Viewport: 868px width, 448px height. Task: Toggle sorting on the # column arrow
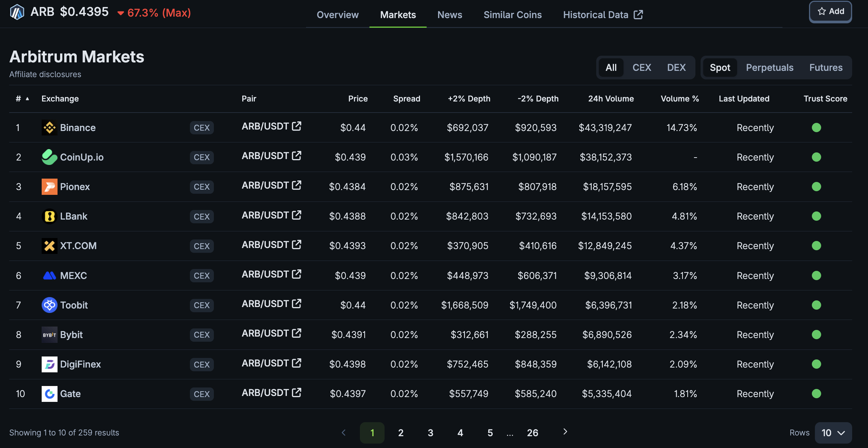27,99
